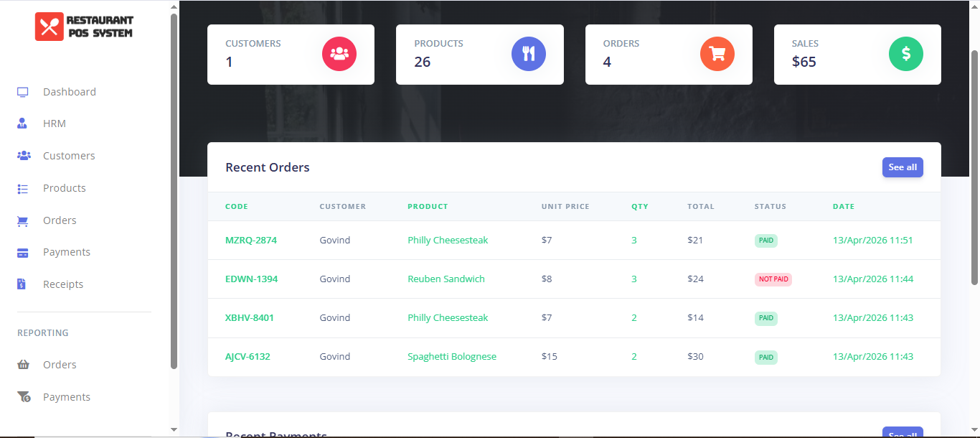Click the pink Customers people icon
The height and width of the screenshot is (438, 980).
(x=339, y=54)
